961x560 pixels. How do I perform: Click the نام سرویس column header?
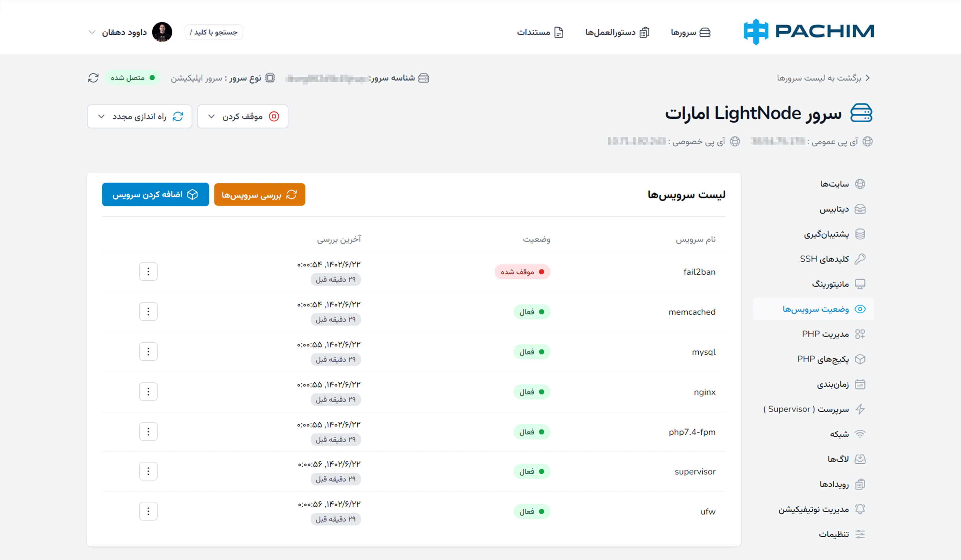(696, 239)
